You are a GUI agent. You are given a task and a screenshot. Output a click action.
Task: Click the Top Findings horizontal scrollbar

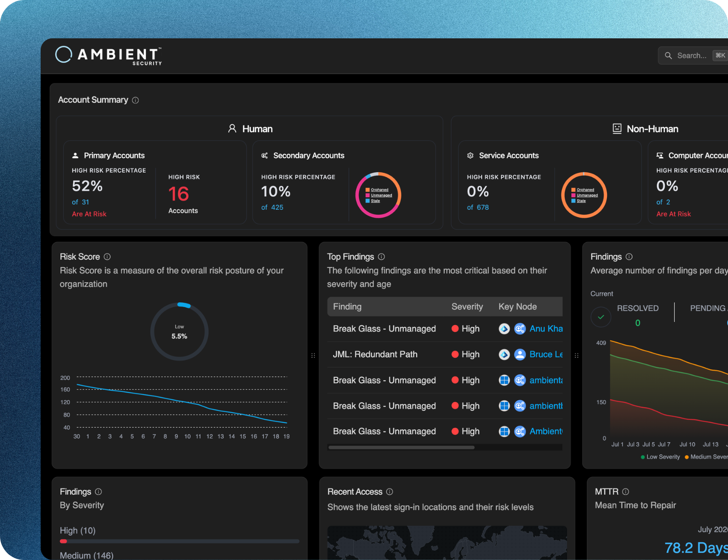click(x=401, y=447)
